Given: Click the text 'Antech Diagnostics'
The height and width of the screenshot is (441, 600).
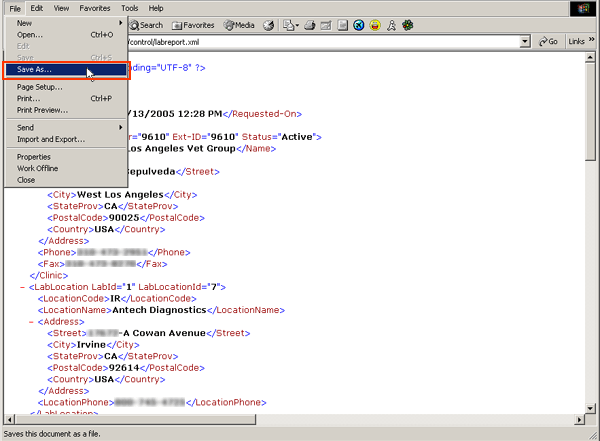Looking at the screenshot, I should [159, 310].
